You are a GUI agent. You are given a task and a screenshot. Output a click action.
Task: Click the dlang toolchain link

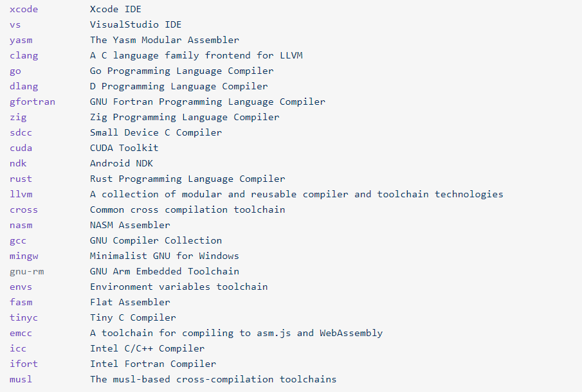24,87
